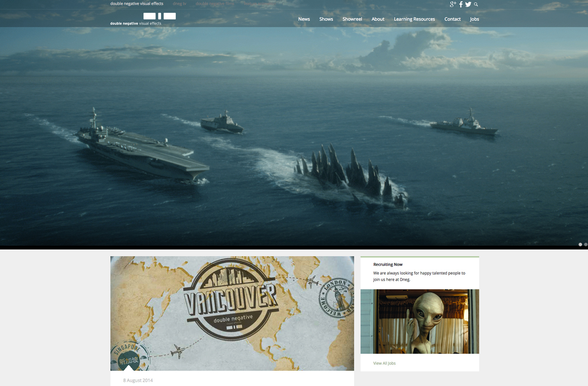The height and width of the screenshot is (386, 588).
Task: Open the About menu item
Action: pos(378,19)
